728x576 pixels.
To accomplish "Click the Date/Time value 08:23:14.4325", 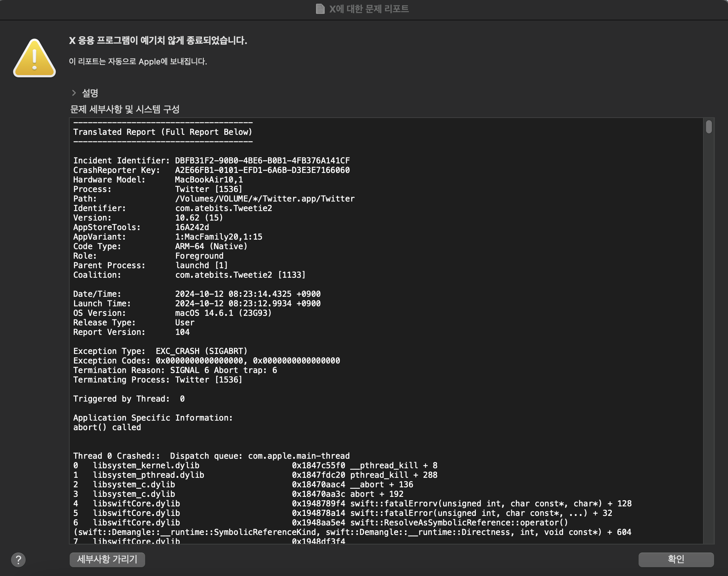I will [260, 294].
